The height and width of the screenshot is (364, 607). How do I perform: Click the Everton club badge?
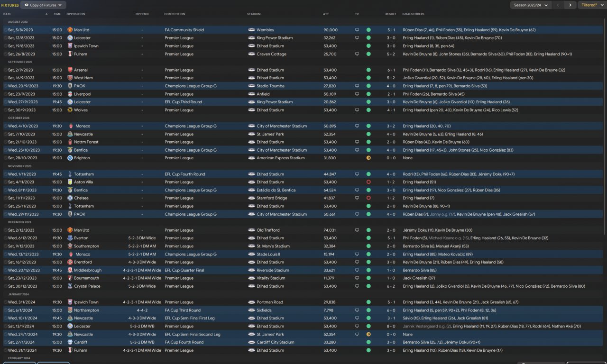pos(70,238)
